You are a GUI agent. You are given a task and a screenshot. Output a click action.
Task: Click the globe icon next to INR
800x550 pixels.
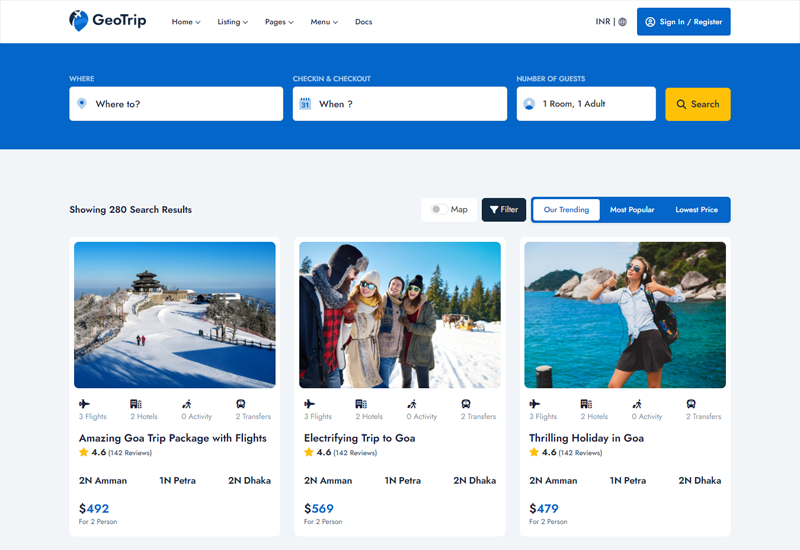pyautogui.click(x=622, y=22)
